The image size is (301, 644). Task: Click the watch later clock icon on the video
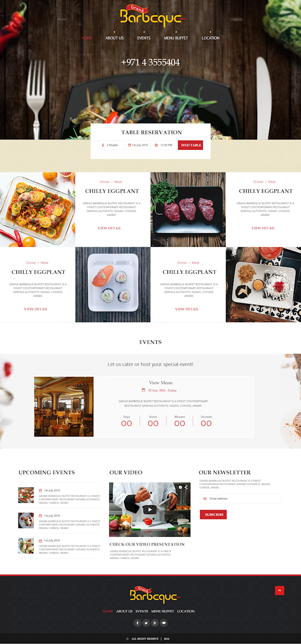180,487
